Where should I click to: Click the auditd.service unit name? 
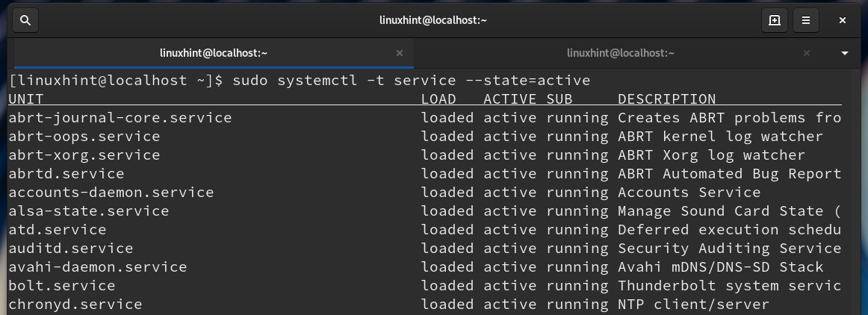[71, 249]
